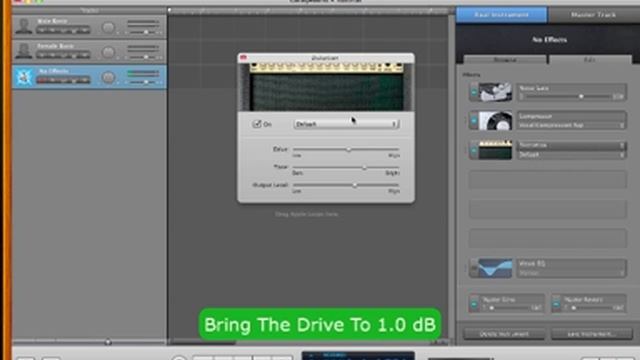The image size is (640, 360).
Task: Open the Distortion Default preset dropdown in panel
Action: [571, 155]
